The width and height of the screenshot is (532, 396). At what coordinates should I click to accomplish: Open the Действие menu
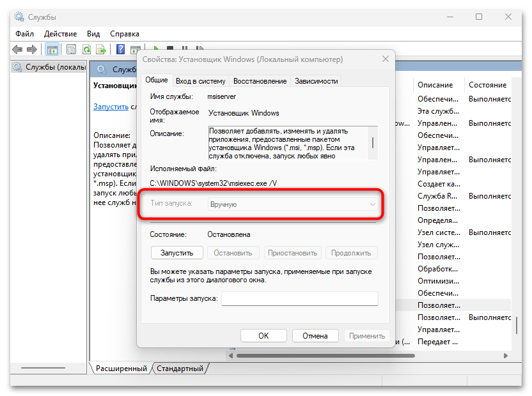point(60,34)
